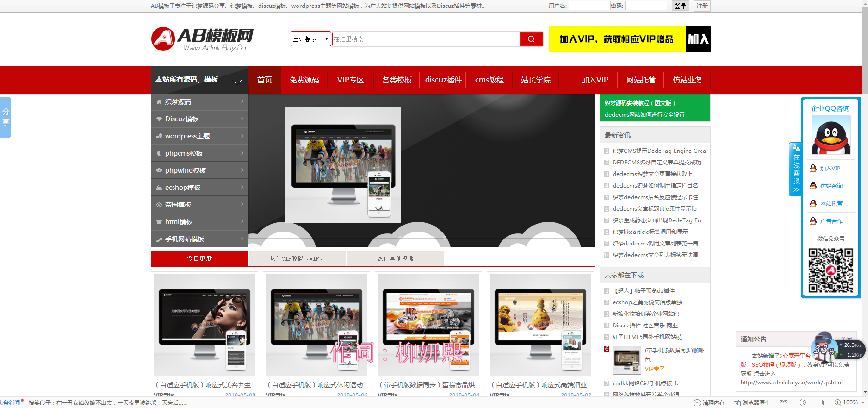Click the icon beside phpwind模板
Image resolution: width=868 pixels, height=408 pixels.
(x=159, y=170)
